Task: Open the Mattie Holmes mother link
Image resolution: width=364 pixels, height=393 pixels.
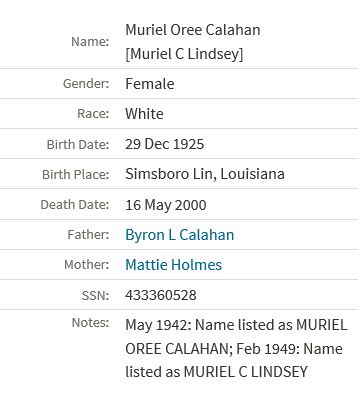Action: (x=173, y=265)
